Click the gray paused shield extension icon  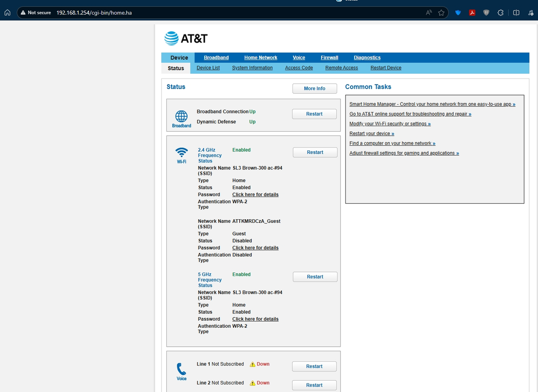pyautogui.click(x=486, y=13)
